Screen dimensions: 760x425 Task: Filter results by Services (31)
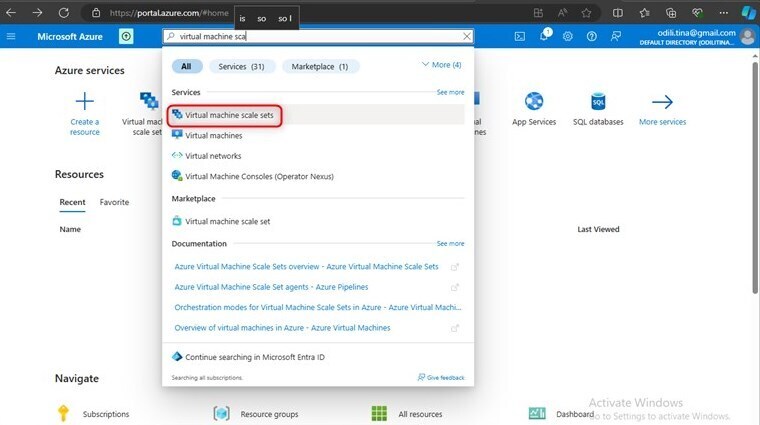[x=241, y=66]
